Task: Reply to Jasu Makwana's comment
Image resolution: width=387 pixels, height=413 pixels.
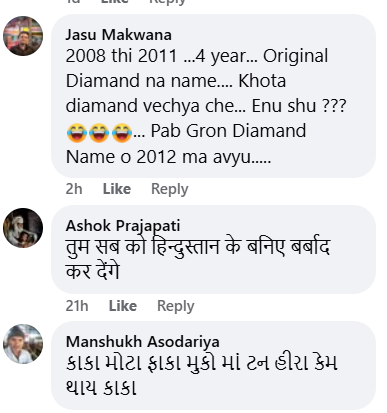Action: pos(170,189)
